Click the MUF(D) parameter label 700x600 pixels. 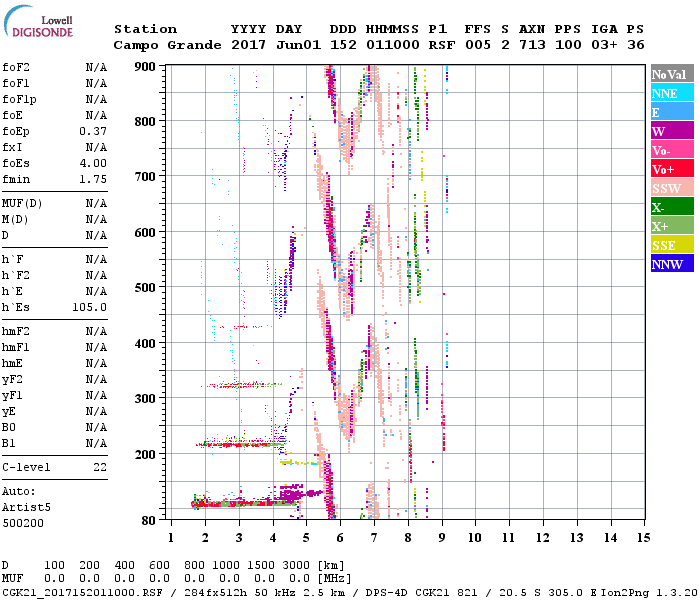(22, 204)
